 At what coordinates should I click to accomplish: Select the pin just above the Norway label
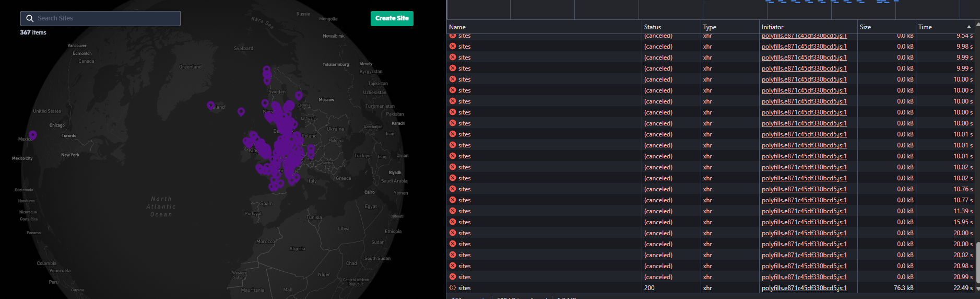click(x=265, y=103)
